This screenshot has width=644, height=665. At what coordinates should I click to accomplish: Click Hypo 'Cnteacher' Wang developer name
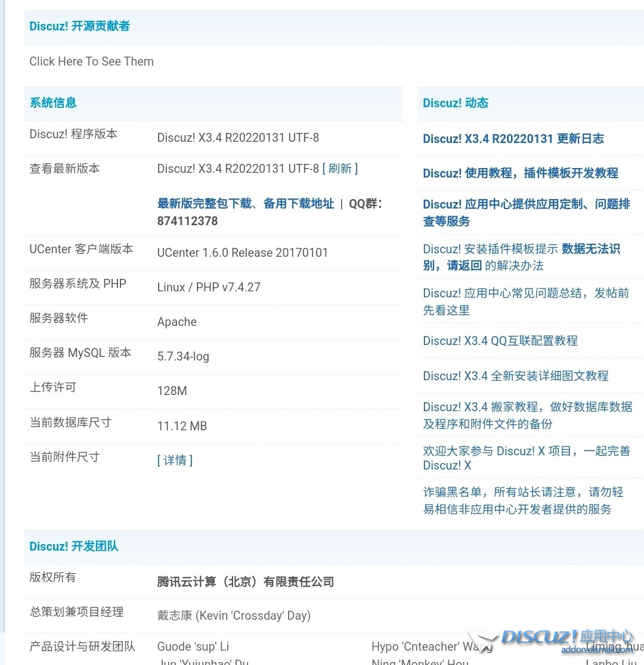[432, 647]
